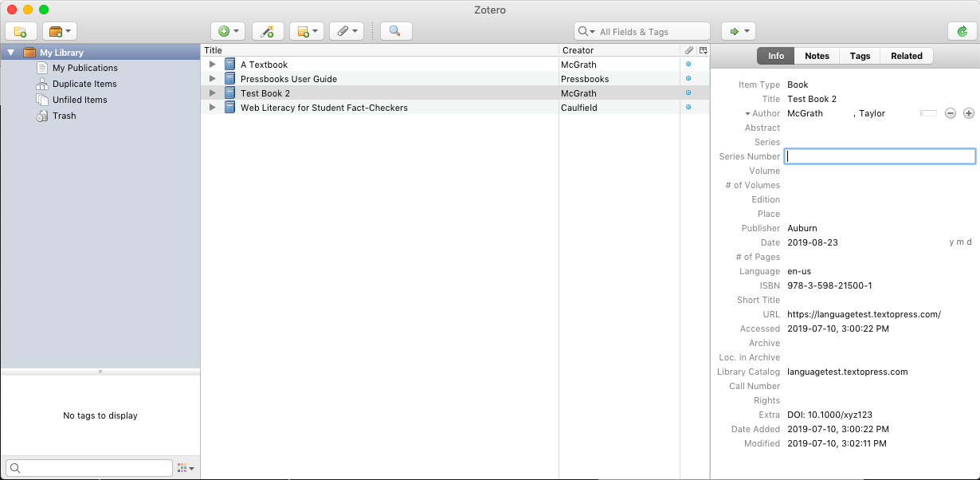
Task: Open the Author creator type dropdown
Action: [762, 113]
